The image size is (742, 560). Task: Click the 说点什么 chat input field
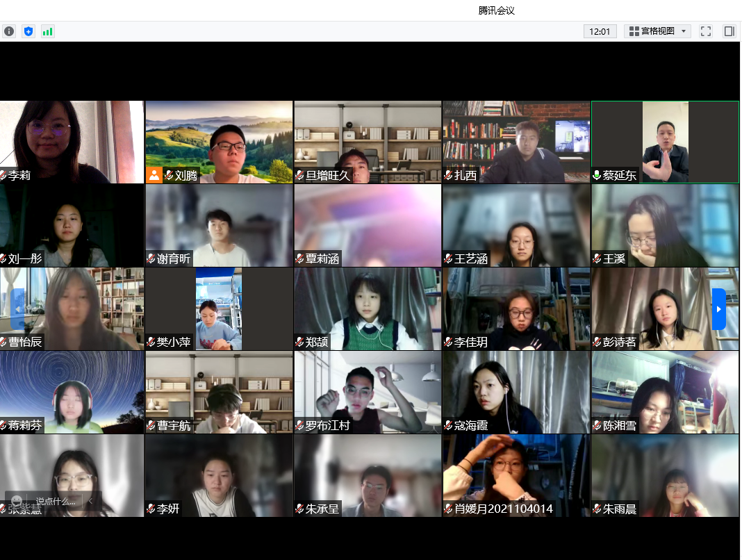[56, 501]
